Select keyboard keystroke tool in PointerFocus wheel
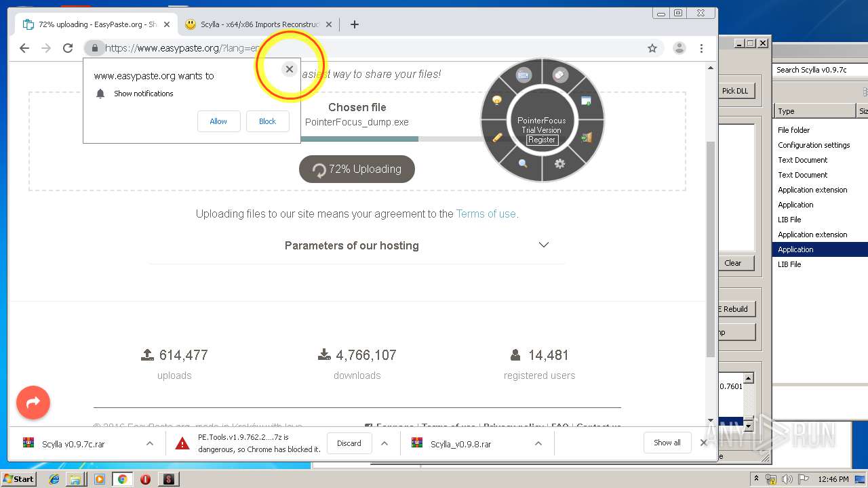The height and width of the screenshot is (488, 868). click(524, 75)
